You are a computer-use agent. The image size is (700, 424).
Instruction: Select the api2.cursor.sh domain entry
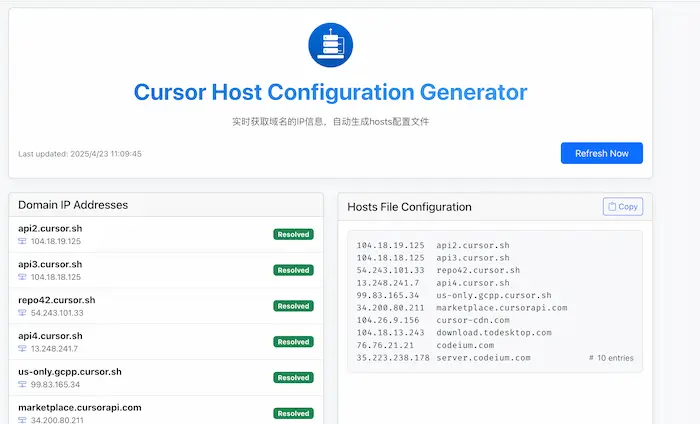click(49, 228)
